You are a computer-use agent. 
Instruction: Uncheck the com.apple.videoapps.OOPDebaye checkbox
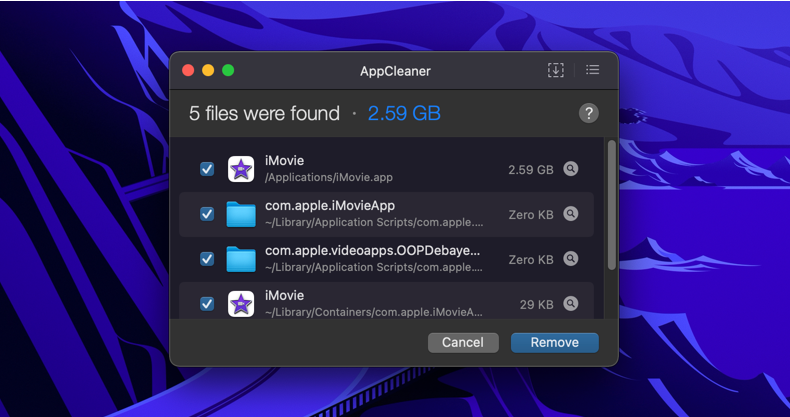[207, 259]
